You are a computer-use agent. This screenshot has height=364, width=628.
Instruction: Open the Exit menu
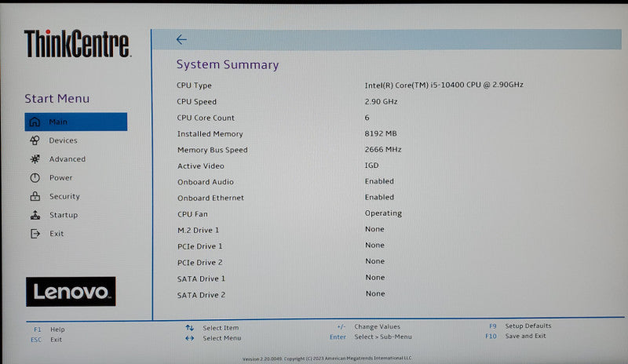click(57, 234)
